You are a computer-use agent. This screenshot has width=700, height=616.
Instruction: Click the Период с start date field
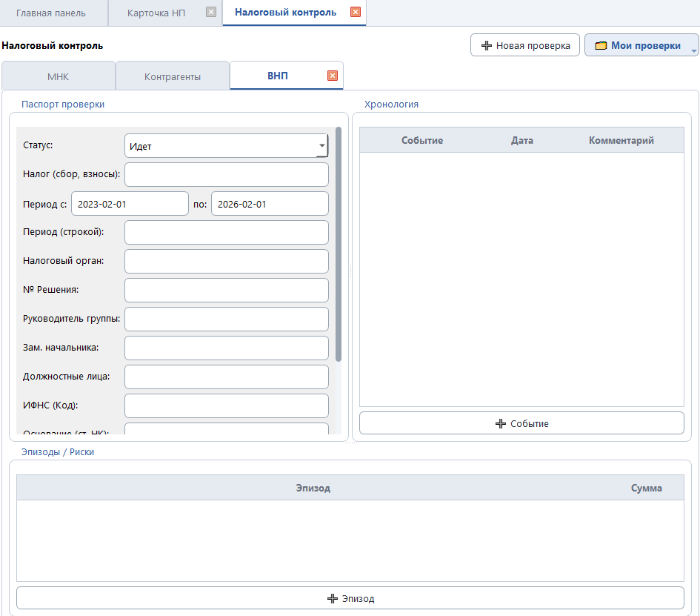(x=130, y=204)
